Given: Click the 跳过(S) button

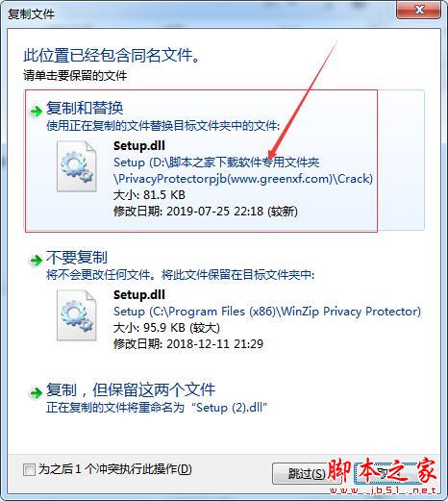Looking at the screenshot, I should 304,473.
